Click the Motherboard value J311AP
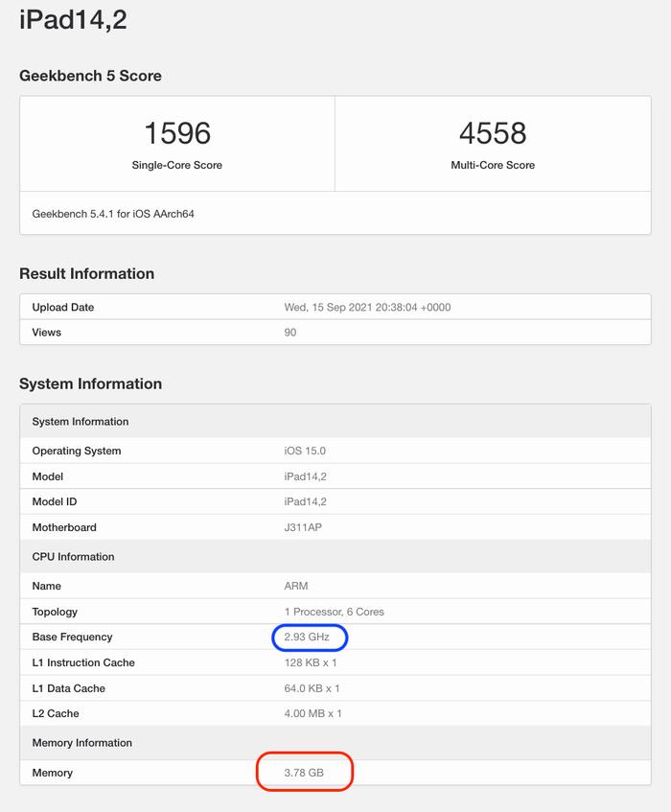Viewport: 671px width, 812px height. coord(303,527)
